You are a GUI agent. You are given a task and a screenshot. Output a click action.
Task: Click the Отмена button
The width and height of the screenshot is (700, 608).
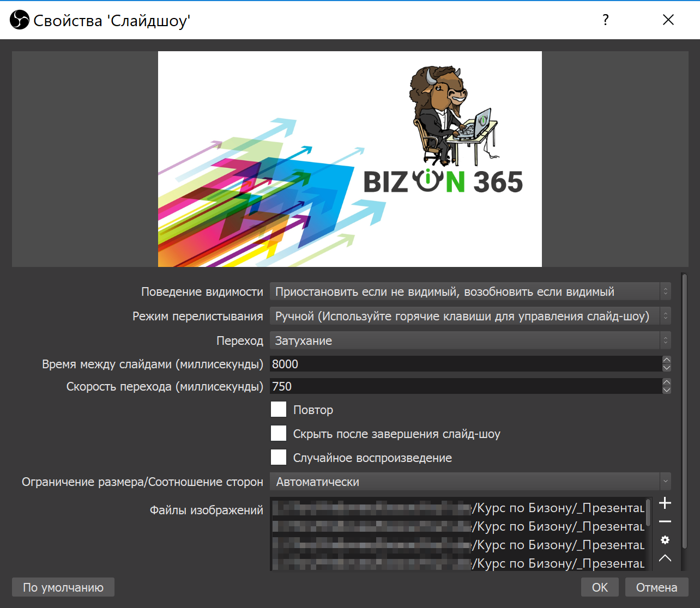pyautogui.click(x=656, y=587)
